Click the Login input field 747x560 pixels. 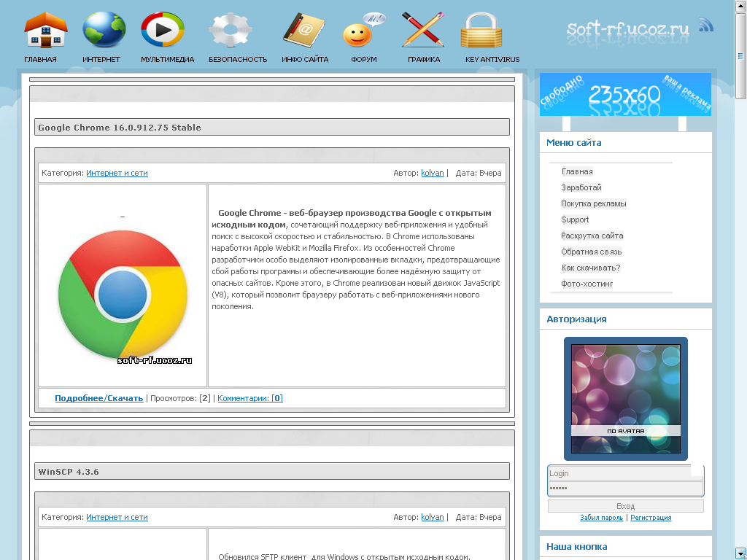[625, 473]
